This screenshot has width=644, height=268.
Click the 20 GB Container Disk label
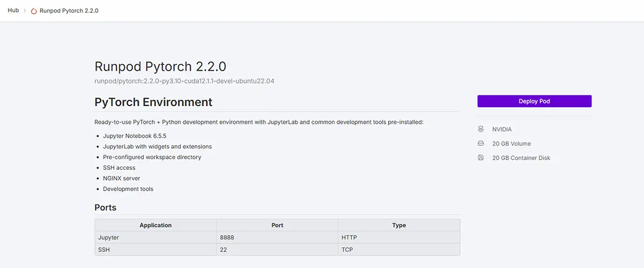click(521, 158)
